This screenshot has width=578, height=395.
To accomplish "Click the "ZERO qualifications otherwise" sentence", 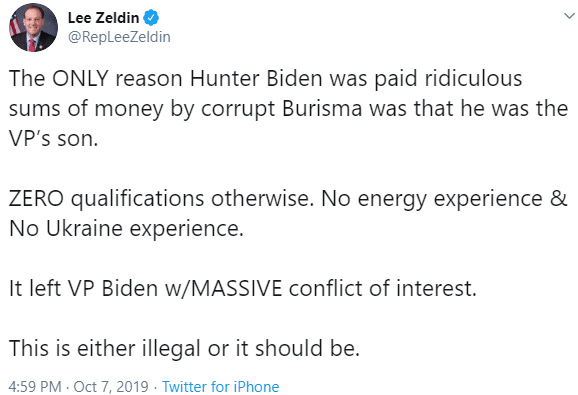I will pos(161,199).
